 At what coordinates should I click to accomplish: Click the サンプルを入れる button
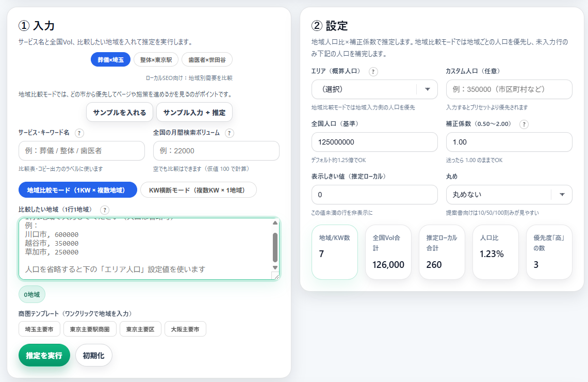[x=120, y=112]
